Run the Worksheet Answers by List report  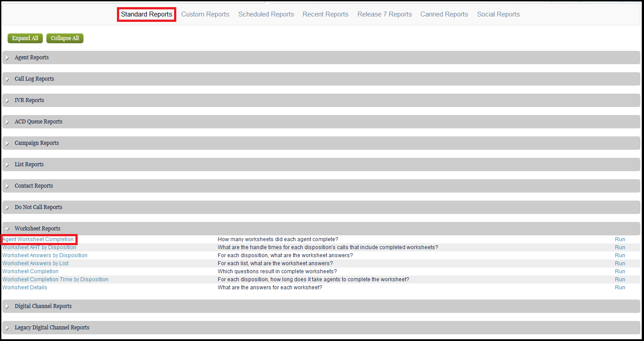coord(620,263)
